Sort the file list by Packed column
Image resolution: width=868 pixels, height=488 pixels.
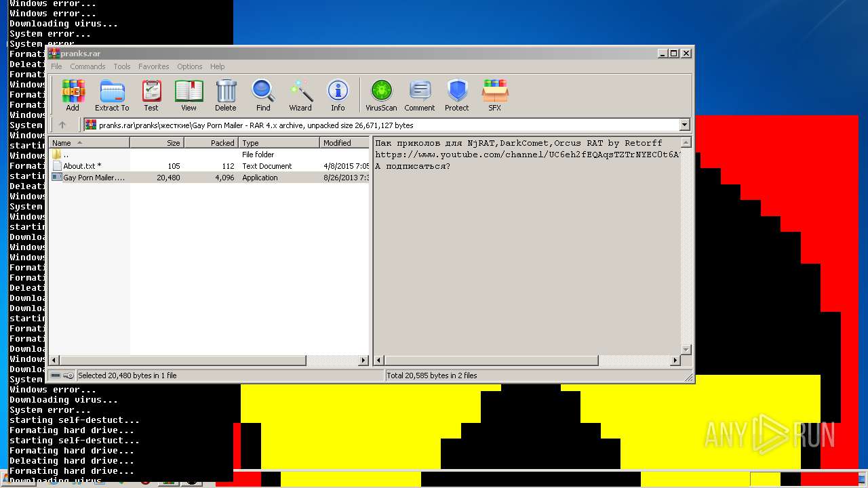[x=211, y=143]
